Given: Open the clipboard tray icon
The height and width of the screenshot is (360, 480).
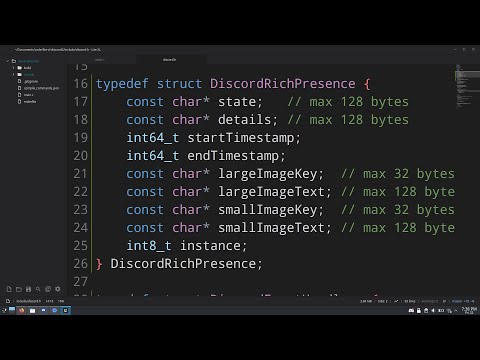Looking at the screenshot, I should 426,310.
